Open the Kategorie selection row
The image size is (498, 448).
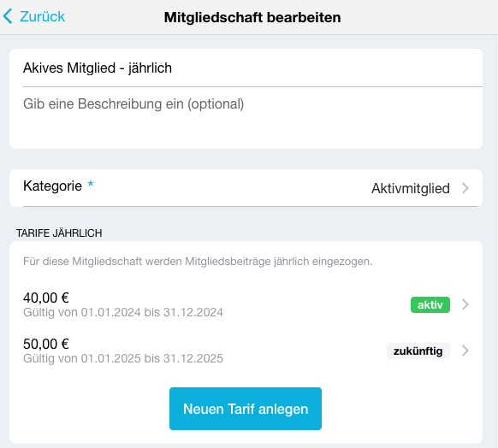tap(246, 188)
